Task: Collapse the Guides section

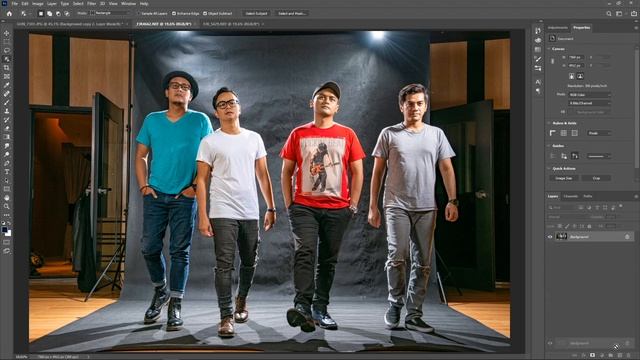Action: pos(549,146)
